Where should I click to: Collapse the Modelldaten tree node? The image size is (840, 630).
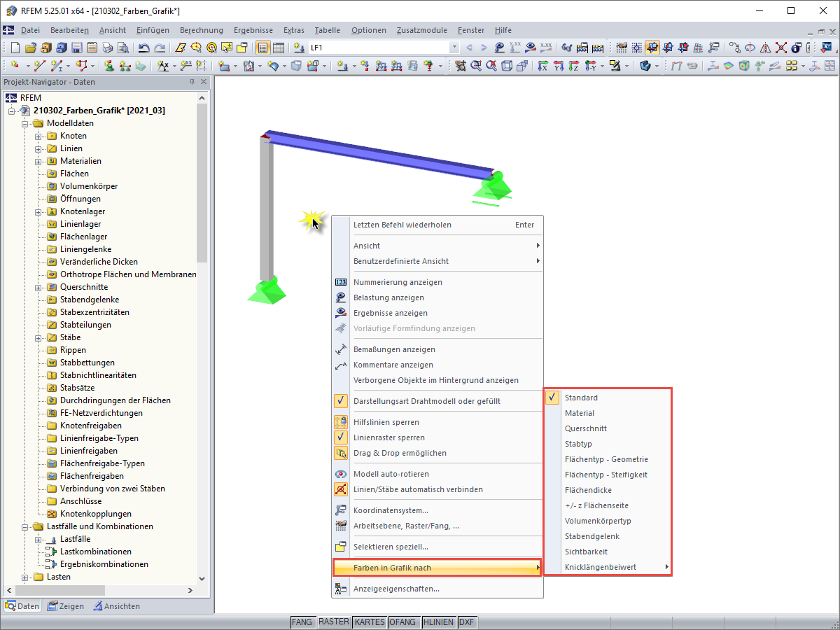click(25, 123)
